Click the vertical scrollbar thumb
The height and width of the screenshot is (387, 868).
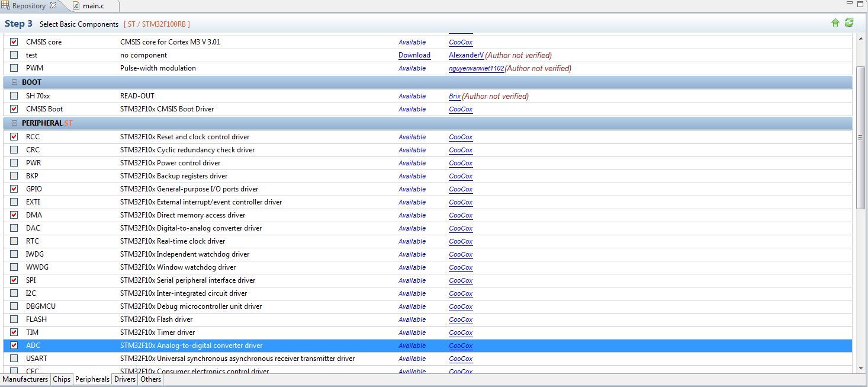[861, 136]
